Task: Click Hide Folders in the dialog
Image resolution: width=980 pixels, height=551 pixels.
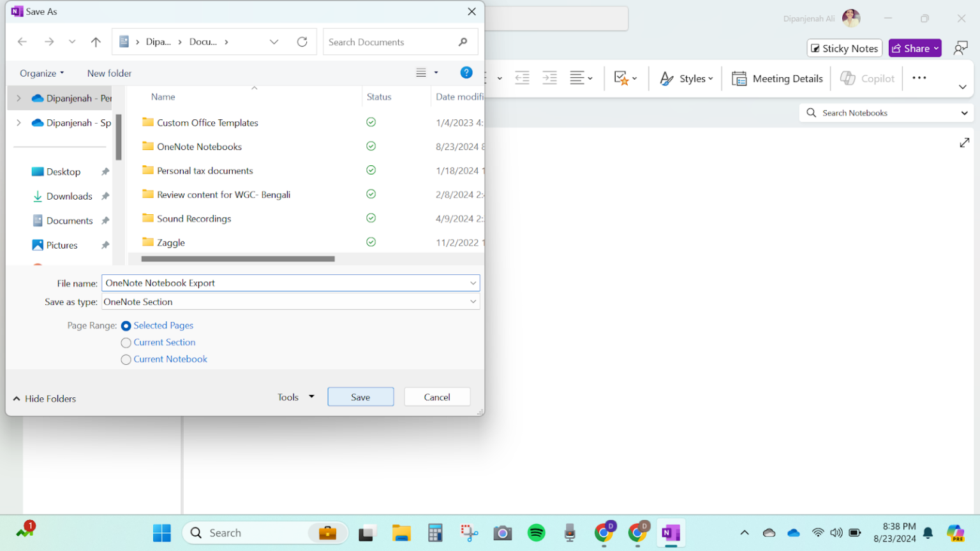Action: coord(44,398)
